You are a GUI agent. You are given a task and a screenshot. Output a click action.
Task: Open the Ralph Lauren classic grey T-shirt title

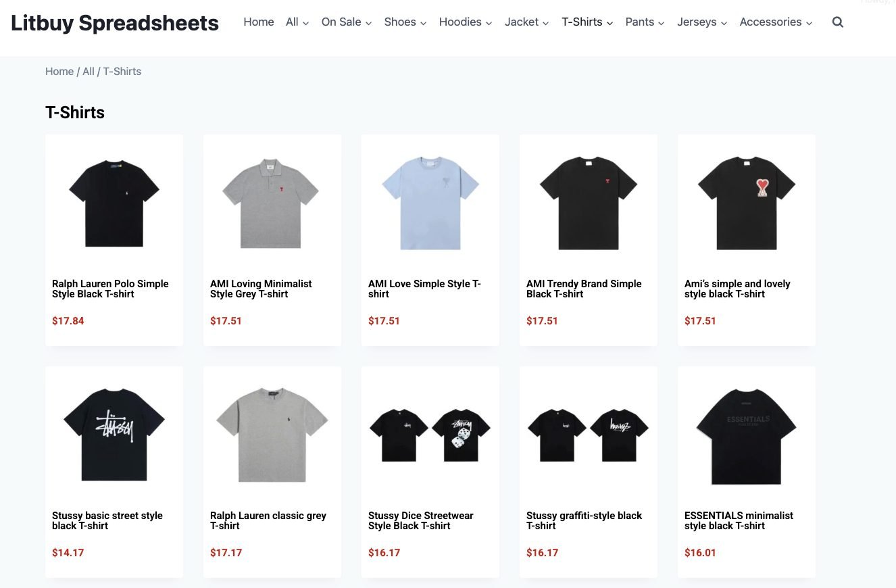(x=268, y=520)
